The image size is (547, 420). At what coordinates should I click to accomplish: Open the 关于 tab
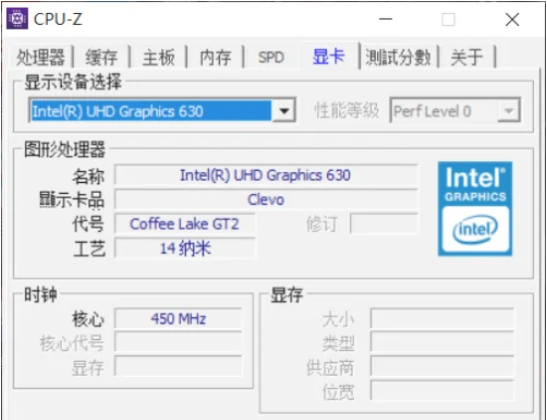click(x=467, y=57)
